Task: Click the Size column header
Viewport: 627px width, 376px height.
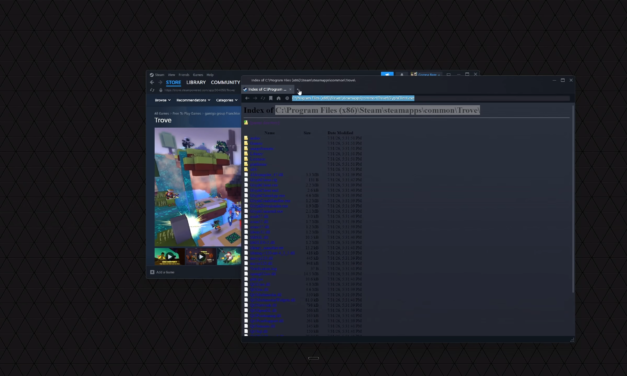Action: pyautogui.click(x=307, y=133)
